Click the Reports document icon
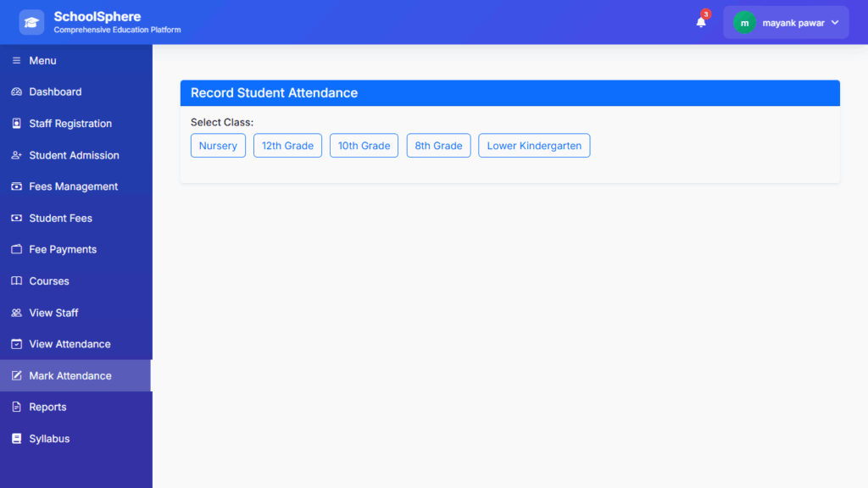 [16, 408]
